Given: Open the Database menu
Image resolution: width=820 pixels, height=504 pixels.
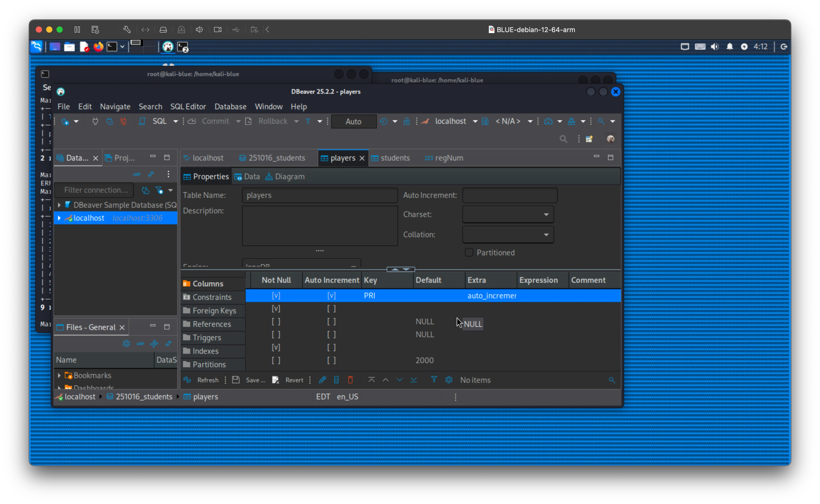Looking at the screenshot, I should click(x=230, y=107).
